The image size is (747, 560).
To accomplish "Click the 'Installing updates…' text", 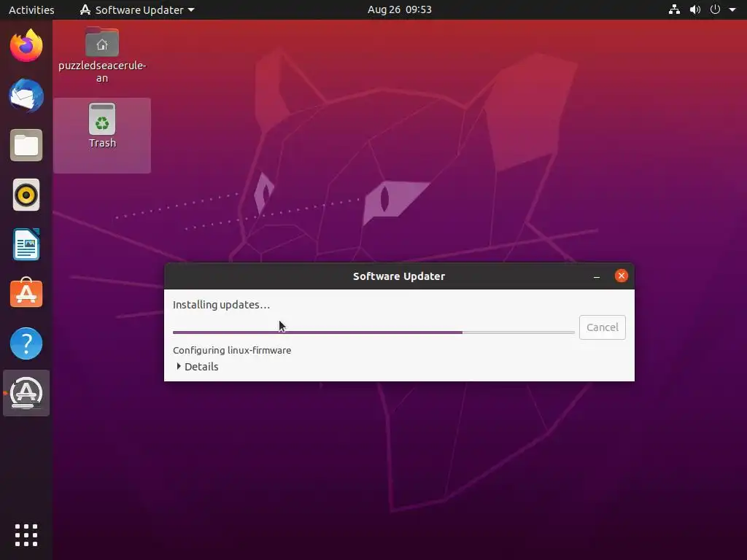I will pos(222,305).
